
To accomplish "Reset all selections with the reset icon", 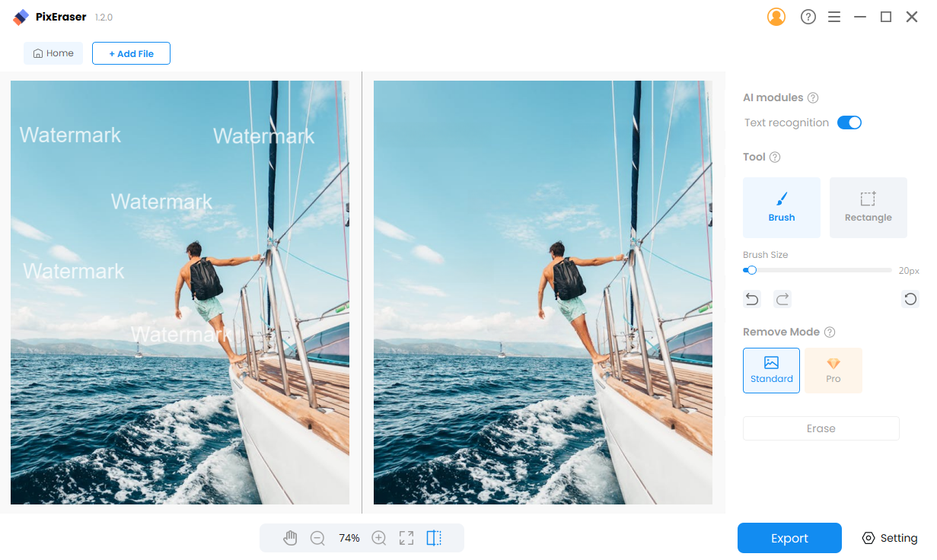I will (x=910, y=299).
